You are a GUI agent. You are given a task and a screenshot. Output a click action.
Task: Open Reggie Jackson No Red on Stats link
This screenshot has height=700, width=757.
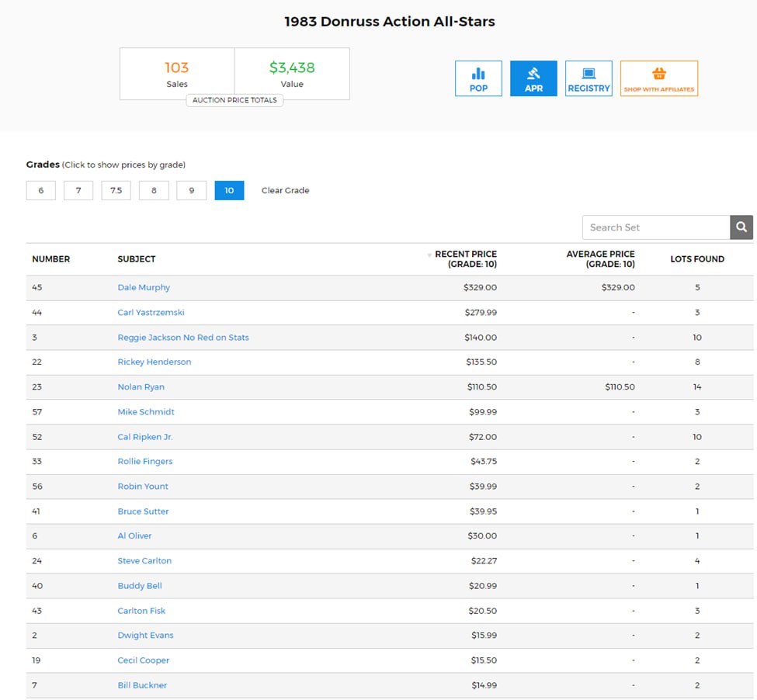coord(183,338)
